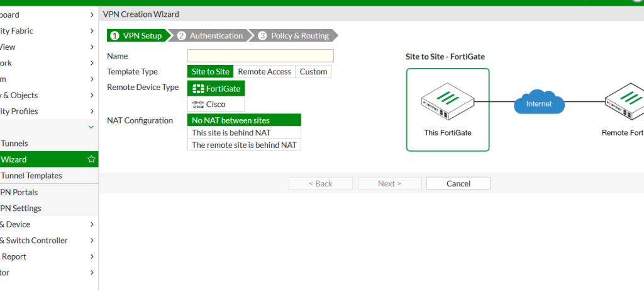Click the Template Type label
The height and width of the screenshot is (291, 644).
coord(132,72)
